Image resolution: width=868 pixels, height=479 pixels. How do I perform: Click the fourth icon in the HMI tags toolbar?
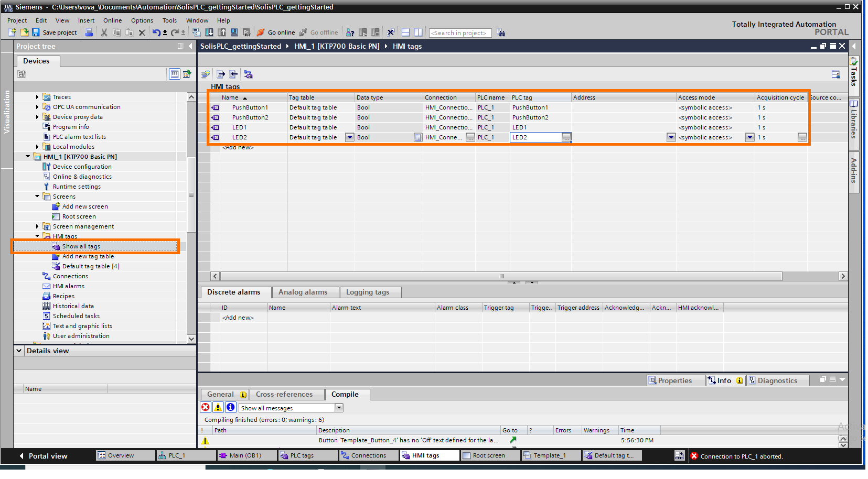point(248,74)
